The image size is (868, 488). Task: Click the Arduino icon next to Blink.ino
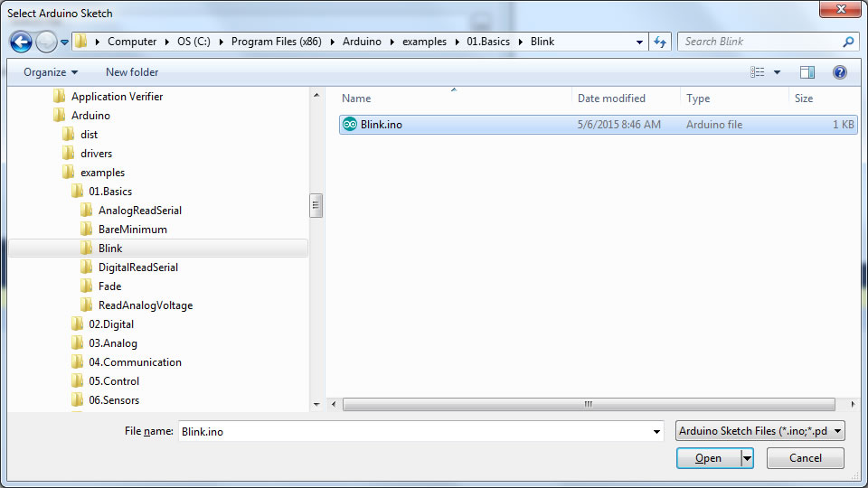pyautogui.click(x=350, y=125)
